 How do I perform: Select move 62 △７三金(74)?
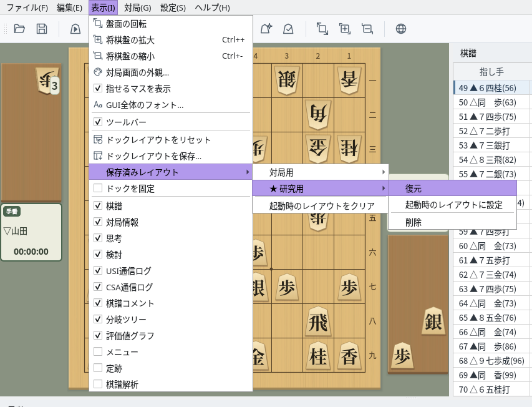492,274
